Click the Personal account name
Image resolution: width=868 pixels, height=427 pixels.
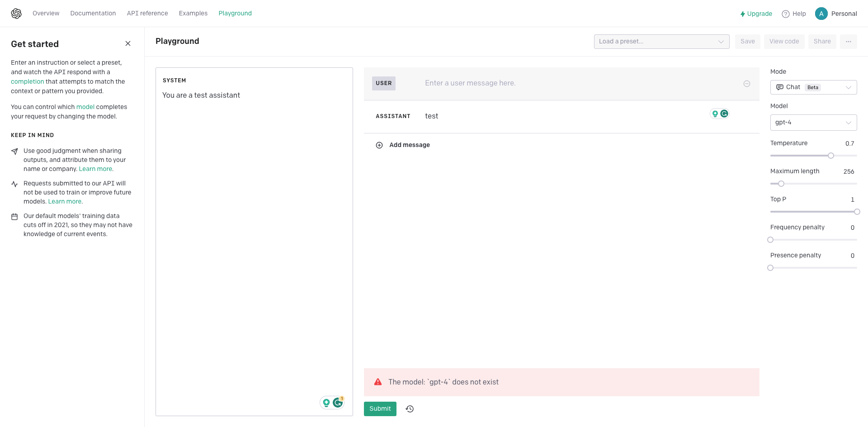tap(844, 14)
